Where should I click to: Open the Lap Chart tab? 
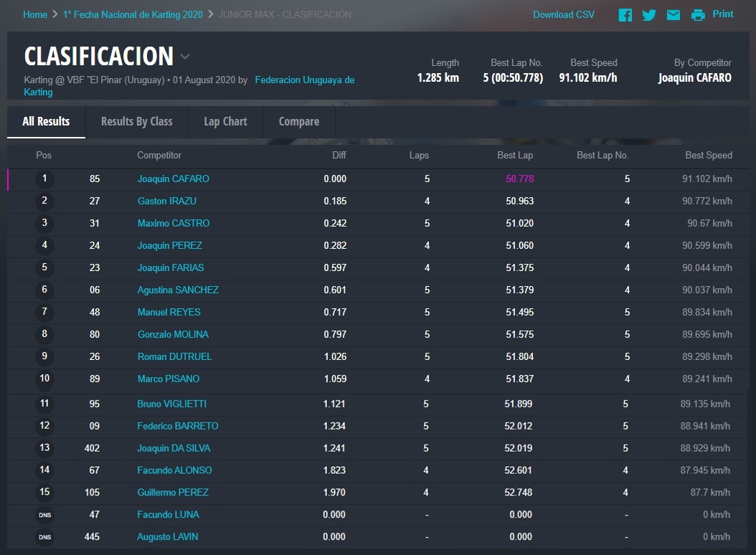[225, 121]
